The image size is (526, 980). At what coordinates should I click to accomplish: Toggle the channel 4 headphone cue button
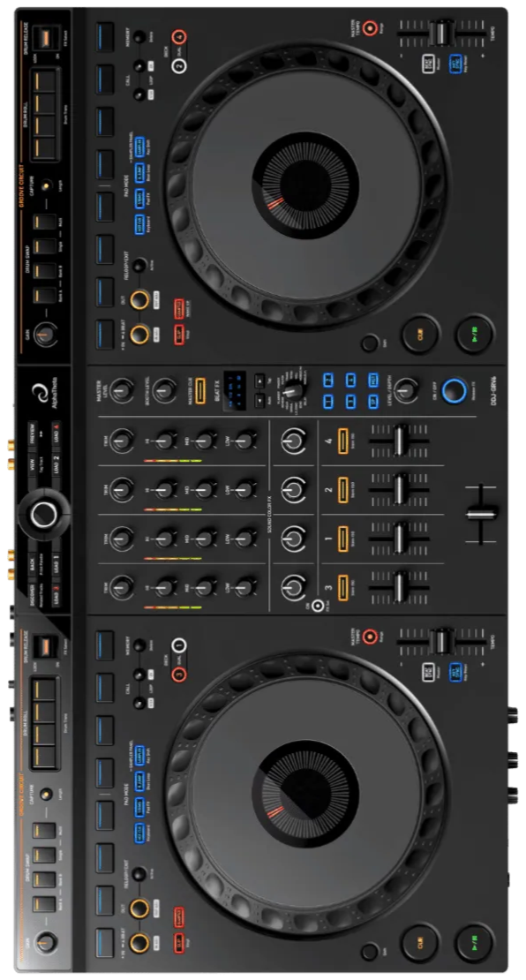(343, 441)
